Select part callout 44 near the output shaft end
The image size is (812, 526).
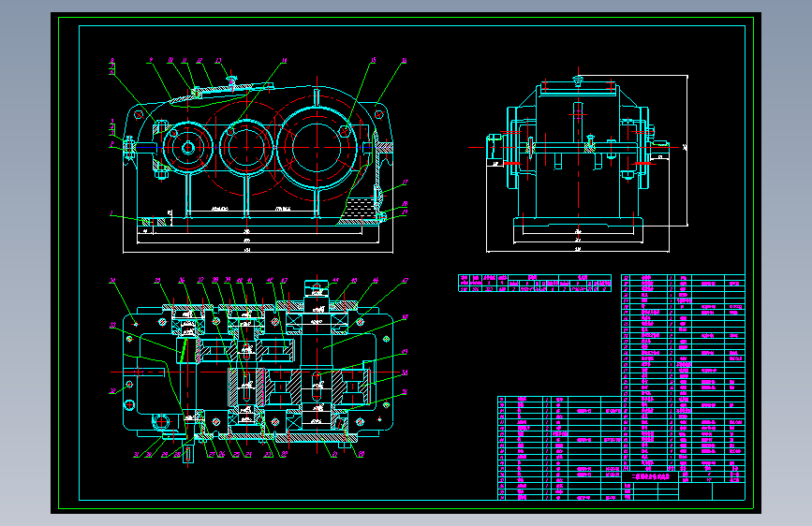(335, 280)
